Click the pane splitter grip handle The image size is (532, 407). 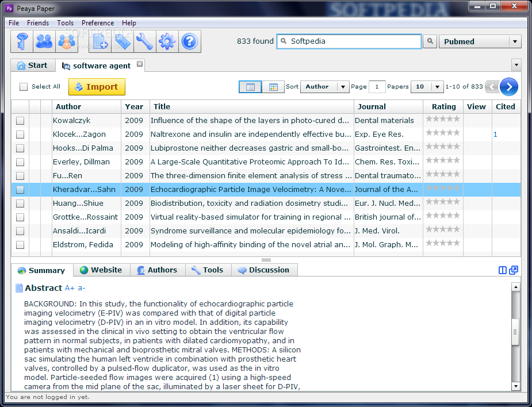coord(266,260)
